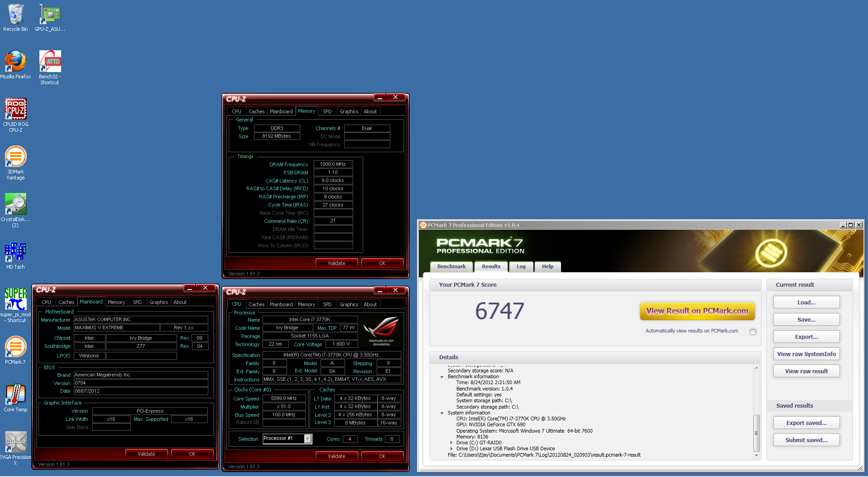Launch the HD Tach desktop icon

tap(15, 255)
